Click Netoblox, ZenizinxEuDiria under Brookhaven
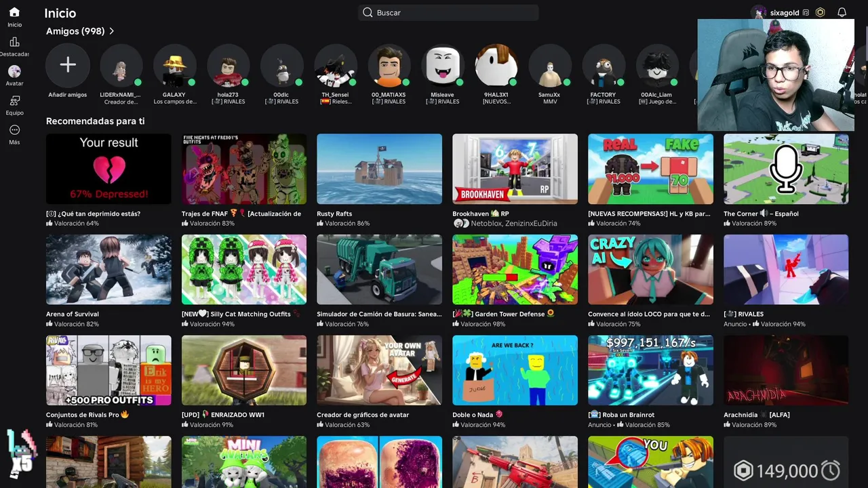868x488 pixels. click(x=514, y=223)
